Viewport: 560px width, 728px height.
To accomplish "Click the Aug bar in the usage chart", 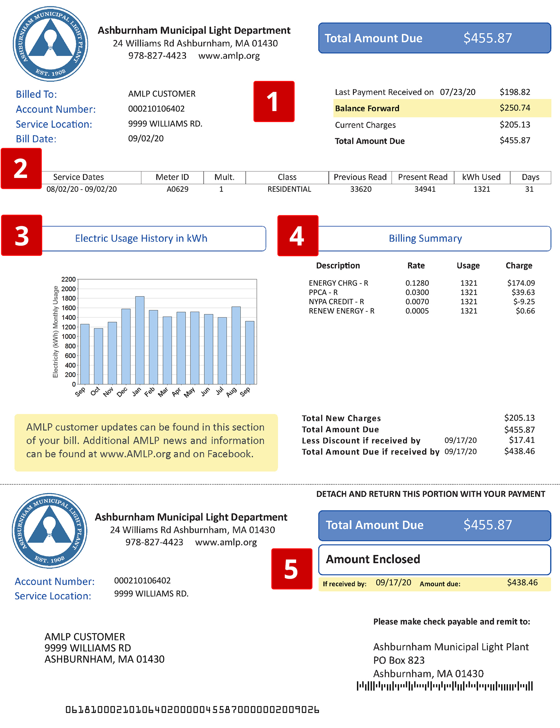I will pyautogui.click(x=236, y=345).
